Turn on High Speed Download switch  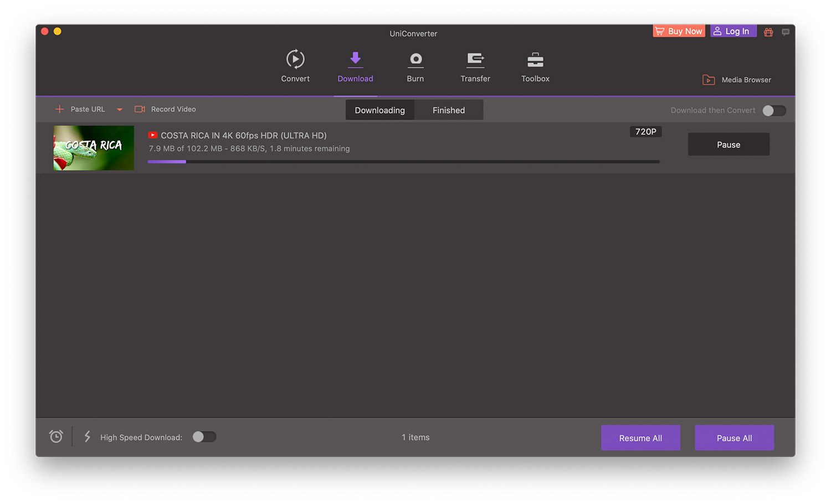pyautogui.click(x=204, y=437)
